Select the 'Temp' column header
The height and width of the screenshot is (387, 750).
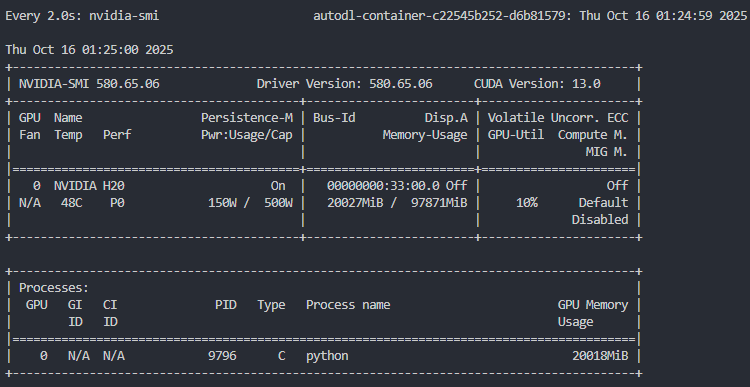[68, 135]
